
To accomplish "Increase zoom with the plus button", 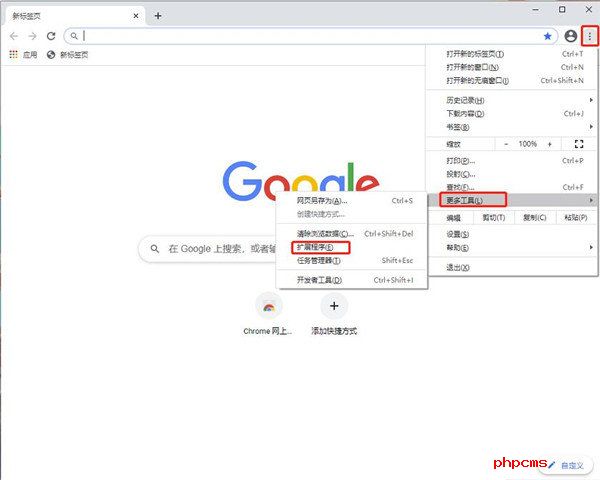I will pos(550,144).
